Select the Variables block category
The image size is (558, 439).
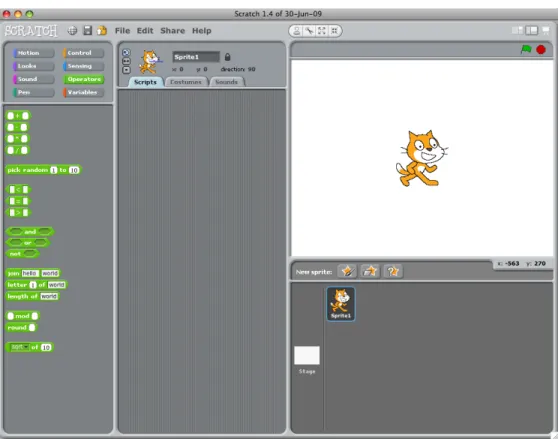[x=83, y=92]
